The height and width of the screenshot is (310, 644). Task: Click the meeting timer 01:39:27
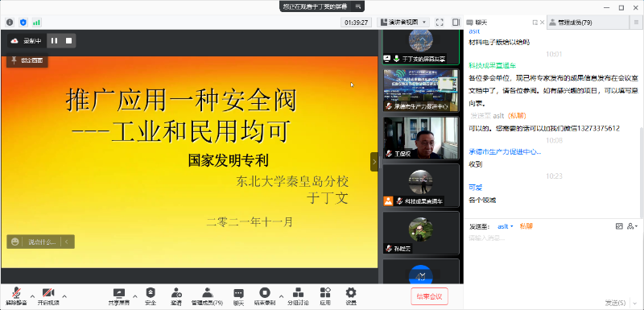click(356, 23)
